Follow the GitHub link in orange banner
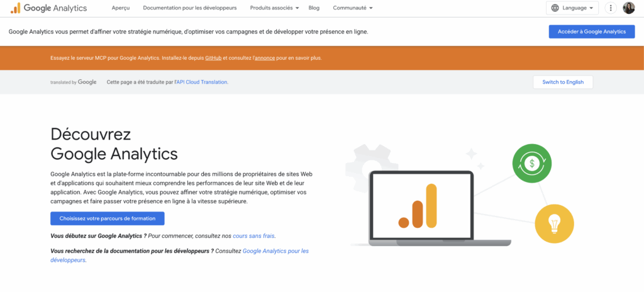644x292 pixels. pyautogui.click(x=213, y=58)
